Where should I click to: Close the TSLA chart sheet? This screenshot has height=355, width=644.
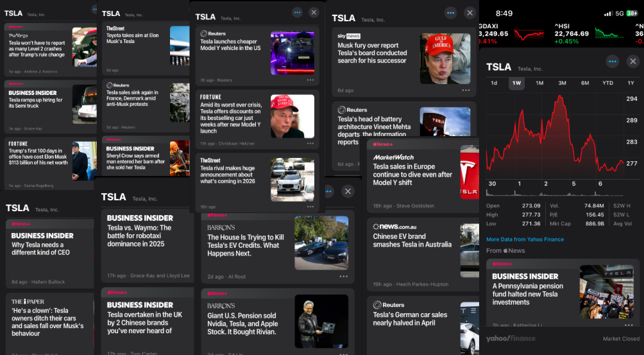(633, 62)
